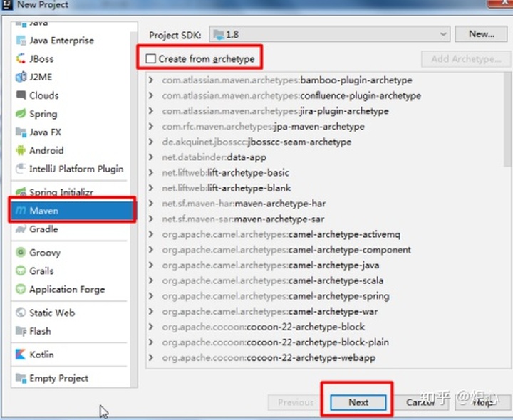
Task: Select camel-archetype-war row text
Action: (x=270, y=311)
